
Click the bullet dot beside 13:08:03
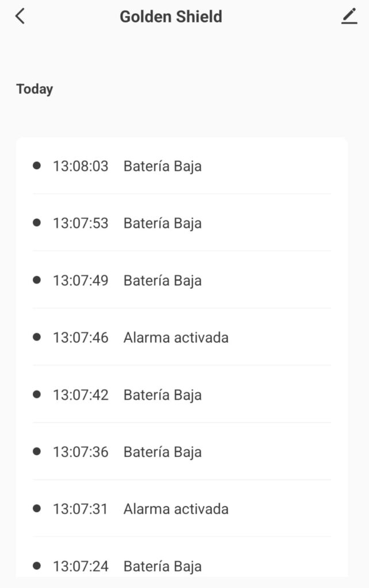(x=37, y=165)
